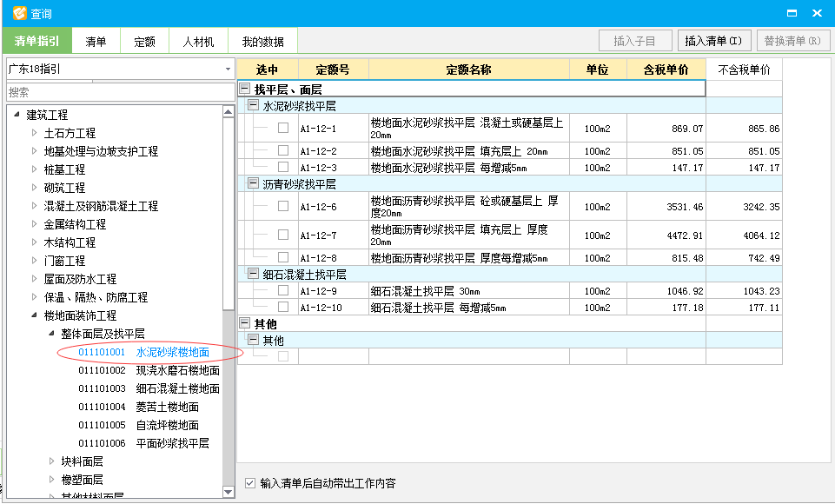
Task: Click the 插入清单 (I) button
Action: [x=713, y=41]
